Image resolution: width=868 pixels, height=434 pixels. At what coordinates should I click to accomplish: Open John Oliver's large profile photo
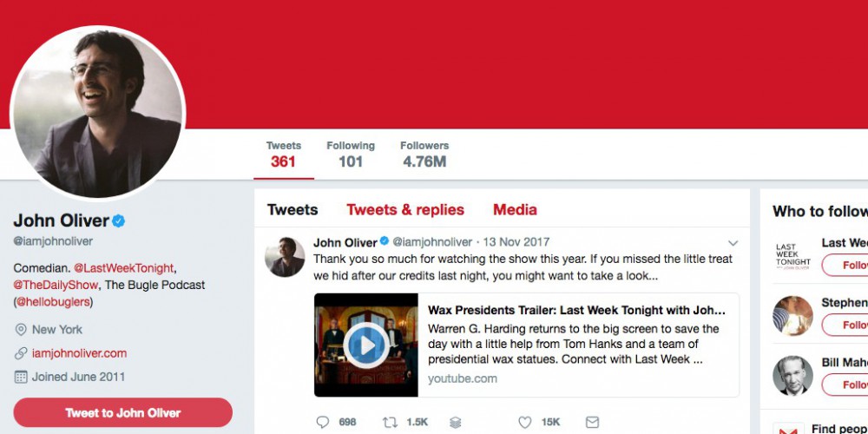(97, 112)
